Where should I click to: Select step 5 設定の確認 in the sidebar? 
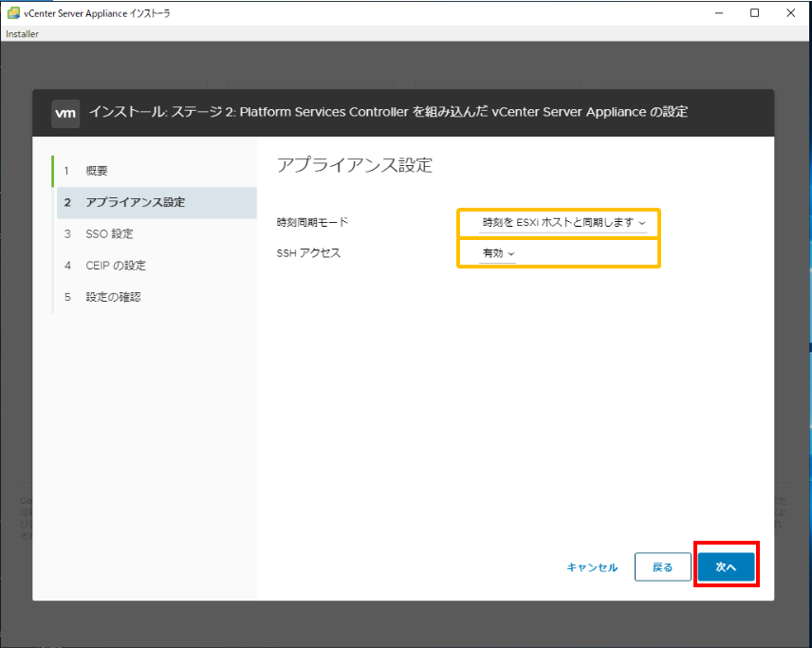[156, 297]
